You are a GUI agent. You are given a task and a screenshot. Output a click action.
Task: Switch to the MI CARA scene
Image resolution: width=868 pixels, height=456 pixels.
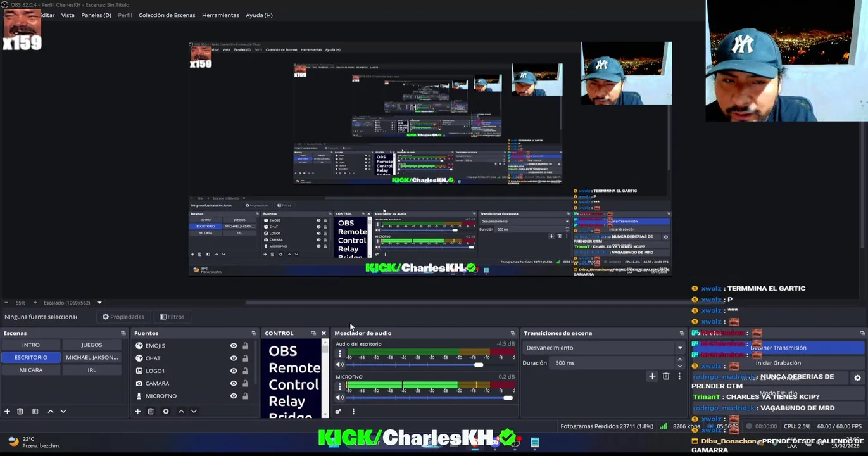click(x=31, y=370)
